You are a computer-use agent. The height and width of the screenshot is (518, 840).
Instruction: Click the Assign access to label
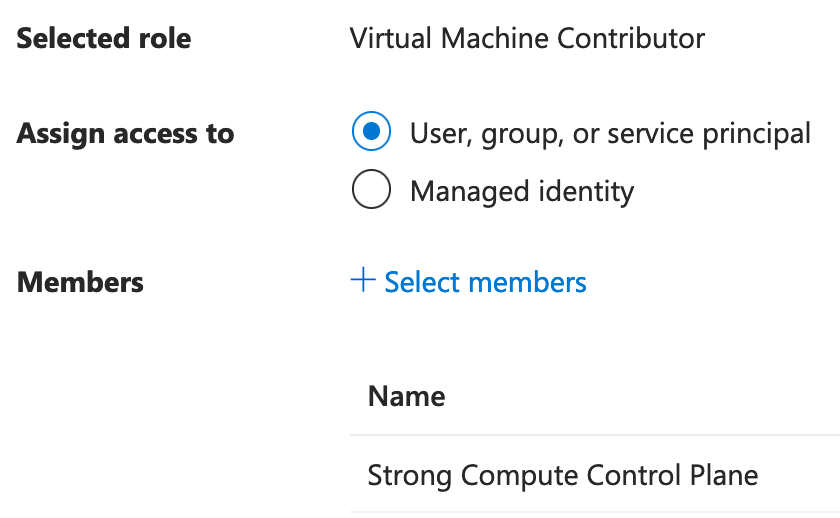pos(125,133)
